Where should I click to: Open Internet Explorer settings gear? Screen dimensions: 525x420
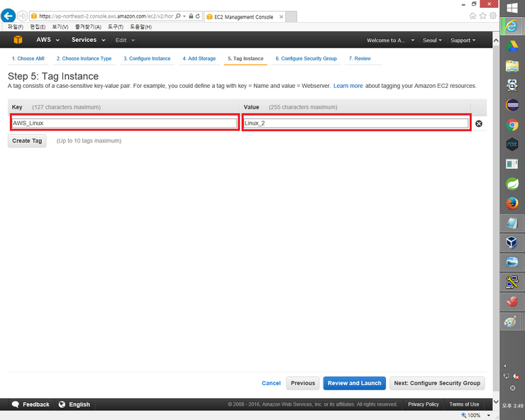tap(493, 16)
